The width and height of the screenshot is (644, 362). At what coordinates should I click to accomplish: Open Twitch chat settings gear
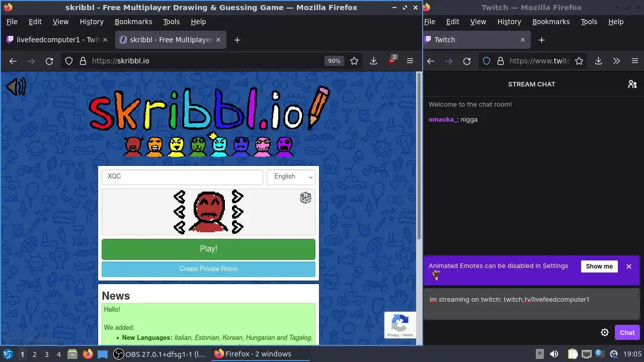tap(605, 332)
